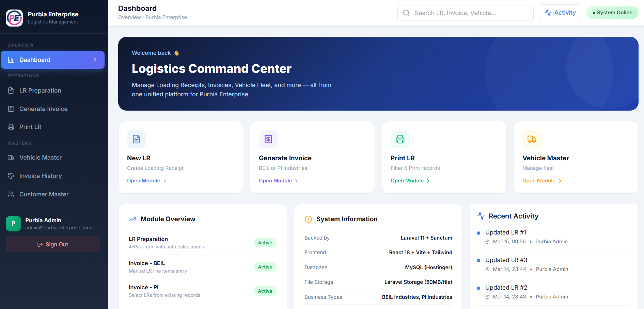Click the System Information alert icon
This screenshot has height=309, width=644.
pyautogui.click(x=308, y=219)
